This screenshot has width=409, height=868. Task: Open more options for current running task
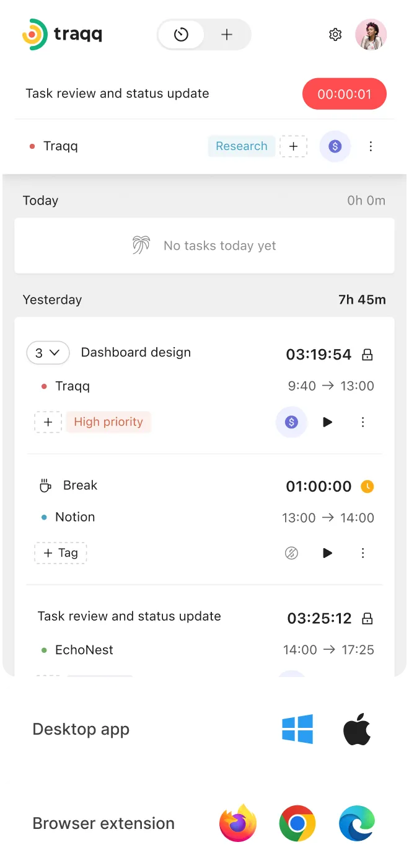(x=371, y=146)
